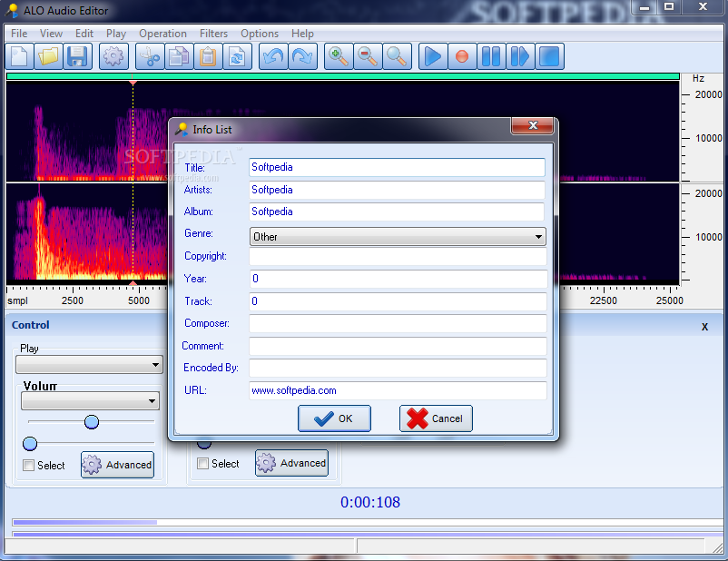
Task: Click the left Advanced button
Action: (117, 465)
